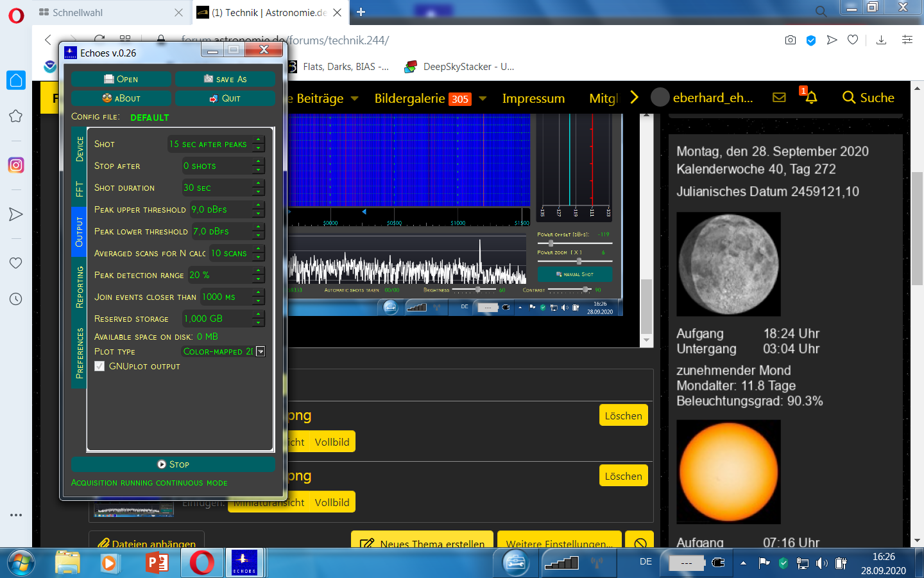Open My Flow arrow in sidebar

click(x=16, y=214)
